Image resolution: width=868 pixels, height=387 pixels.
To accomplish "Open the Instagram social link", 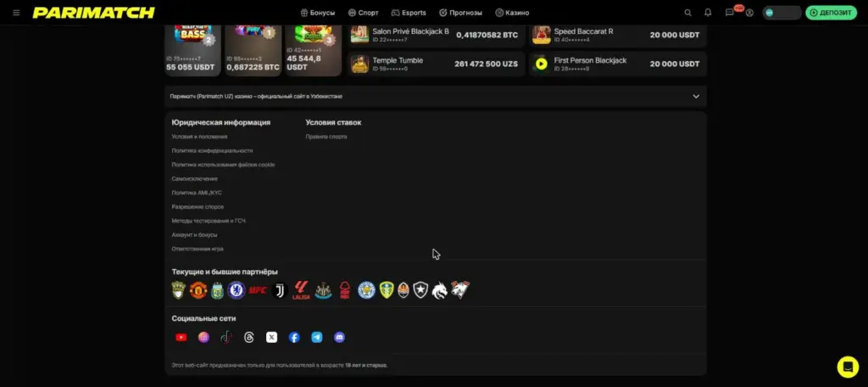I will click(203, 337).
